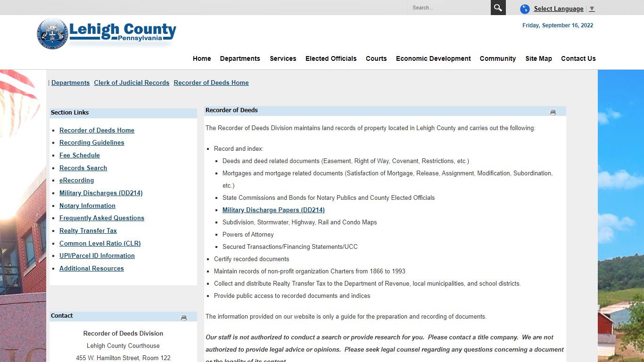Click the search magnifier button
Screen dimensions: 644x362
(498, 8)
